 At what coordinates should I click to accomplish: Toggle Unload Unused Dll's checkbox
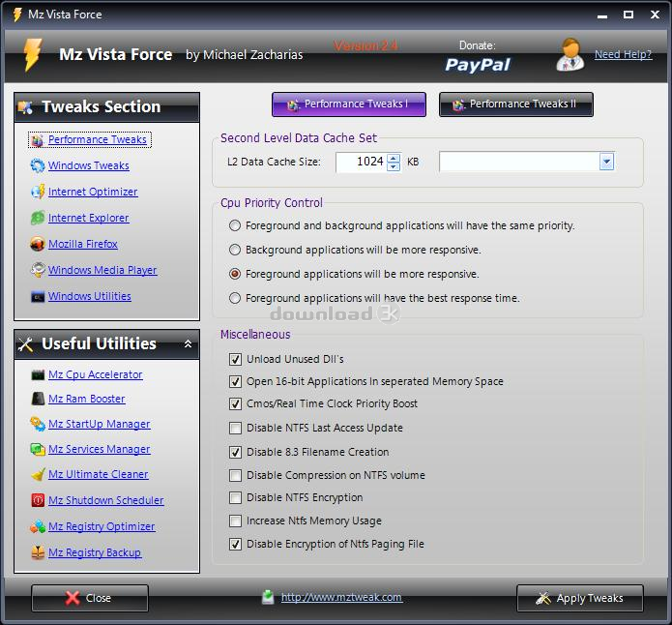click(x=235, y=359)
